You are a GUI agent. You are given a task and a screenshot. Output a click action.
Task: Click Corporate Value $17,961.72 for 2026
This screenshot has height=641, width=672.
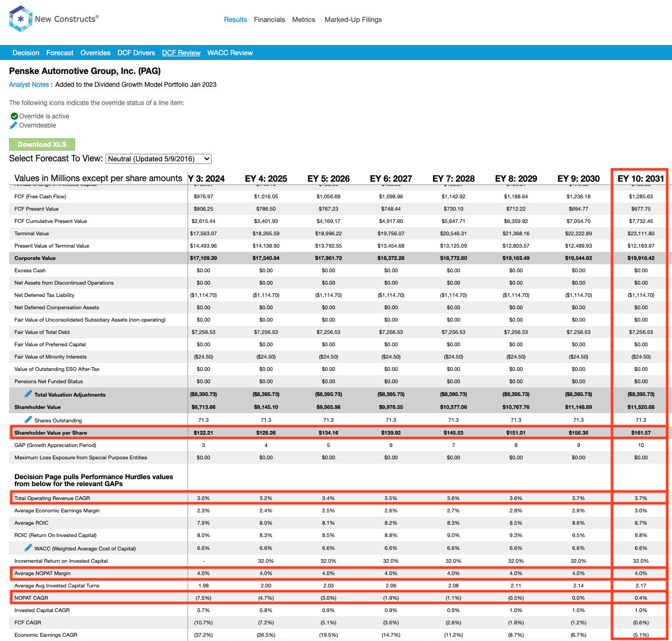(x=328, y=258)
